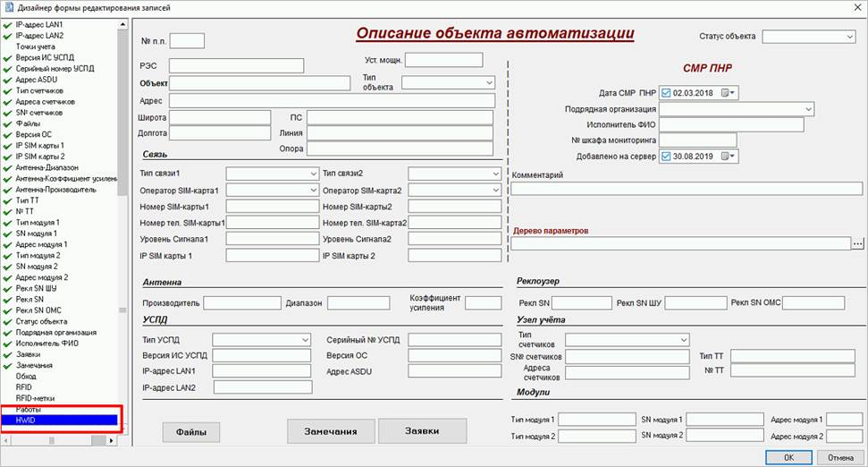Click the Дерево параметров input field
Image resolution: width=868 pixels, height=467 pixels.
point(681,243)
